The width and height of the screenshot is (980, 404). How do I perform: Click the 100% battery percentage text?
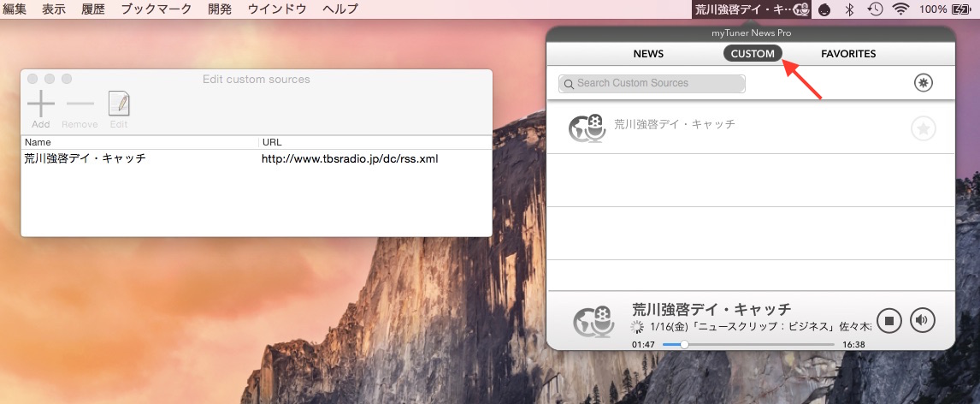tap(933, 9)
